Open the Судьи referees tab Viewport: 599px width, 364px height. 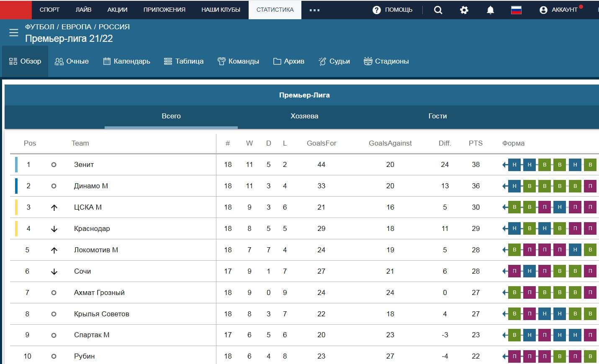334,61
